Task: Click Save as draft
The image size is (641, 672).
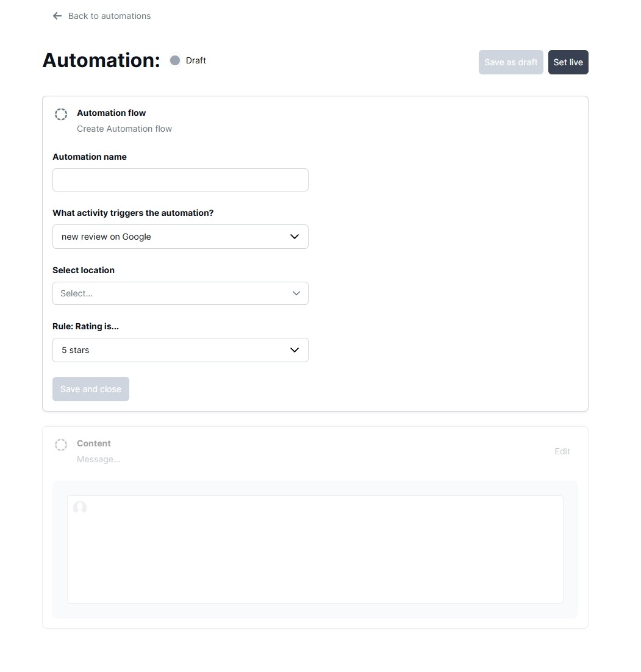Action: point(510,62)
